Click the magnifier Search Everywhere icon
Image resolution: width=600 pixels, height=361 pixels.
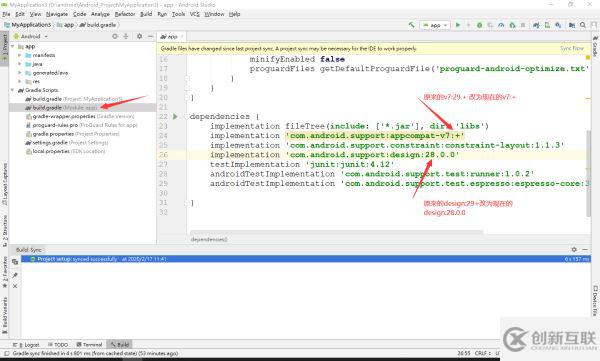coord(583,25)
